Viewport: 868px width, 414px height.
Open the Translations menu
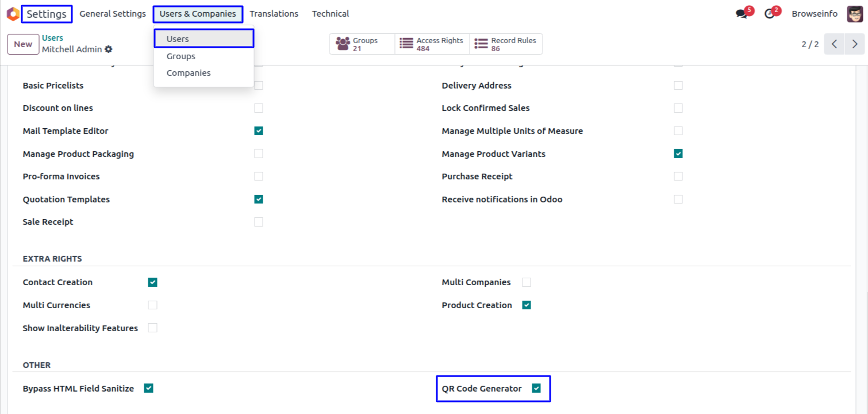[274, 14]
